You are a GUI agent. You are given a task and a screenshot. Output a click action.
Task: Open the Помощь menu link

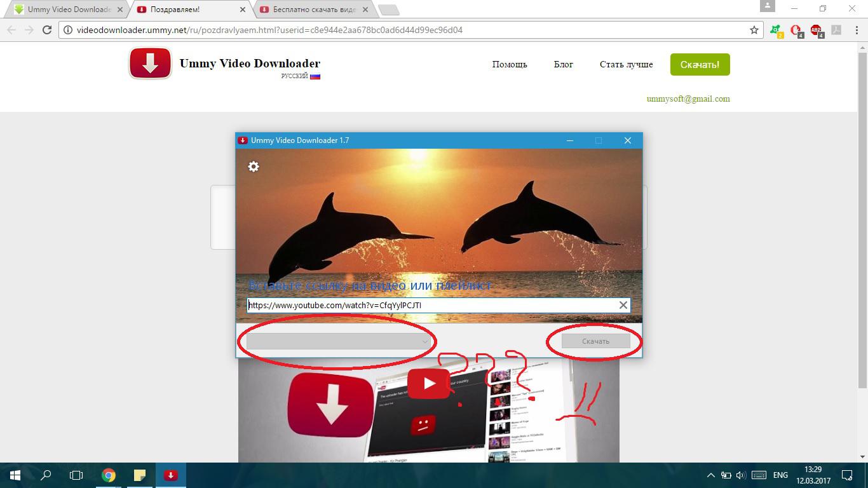[x=510, y=64]
